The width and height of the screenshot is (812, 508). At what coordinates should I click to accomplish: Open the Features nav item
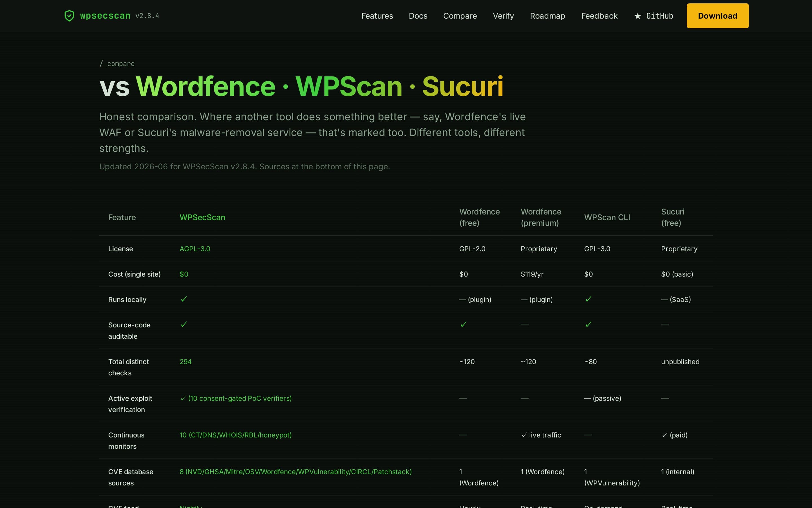tap(377, 16)
